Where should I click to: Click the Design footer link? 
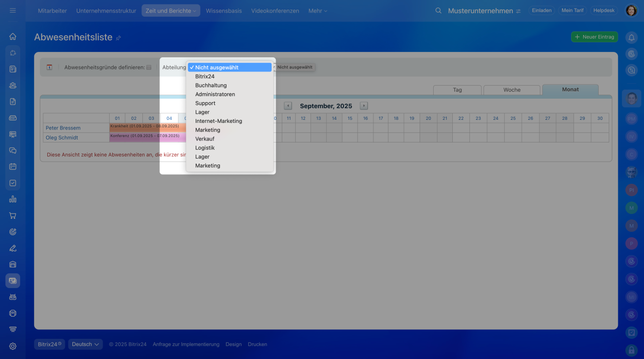pos(233,344)
